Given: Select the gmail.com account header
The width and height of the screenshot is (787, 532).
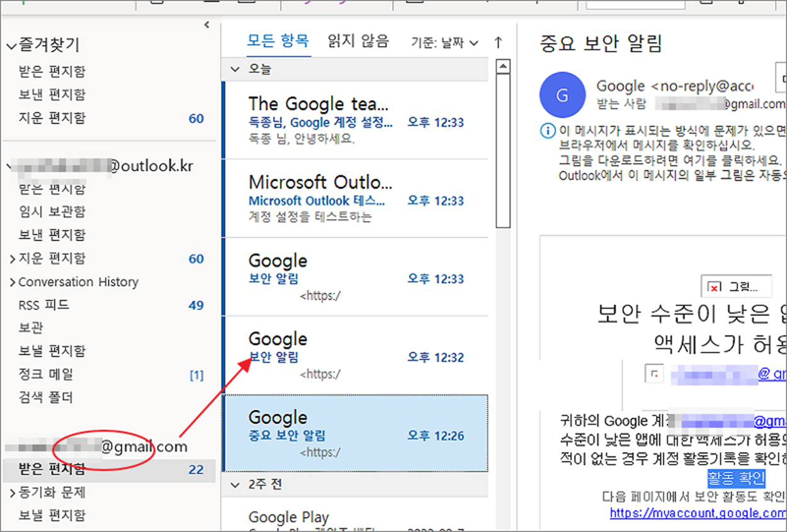Looking at the screenshot, I should click(96, 447).
